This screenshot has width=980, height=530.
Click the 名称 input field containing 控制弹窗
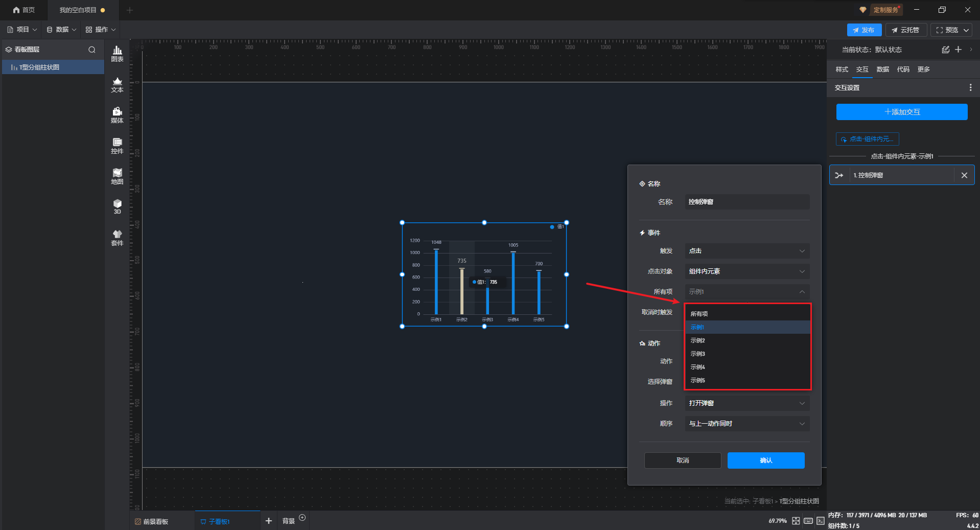[746, 202]
